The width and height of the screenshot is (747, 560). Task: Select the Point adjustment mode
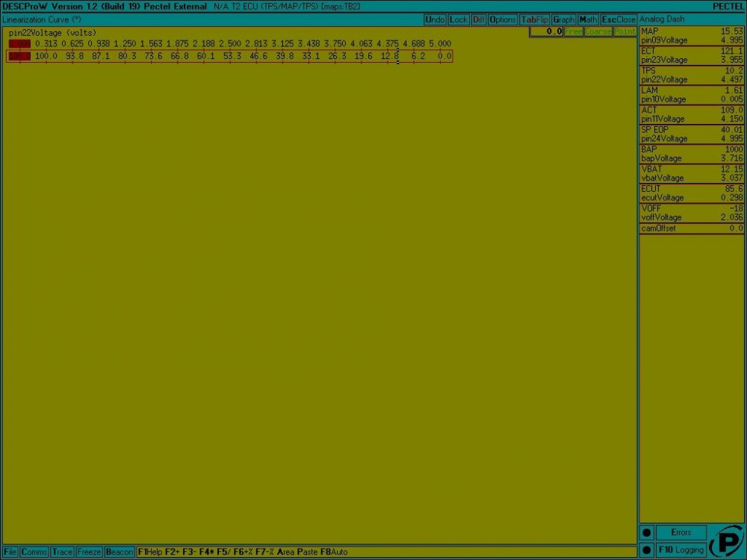(x=624, y=31)
